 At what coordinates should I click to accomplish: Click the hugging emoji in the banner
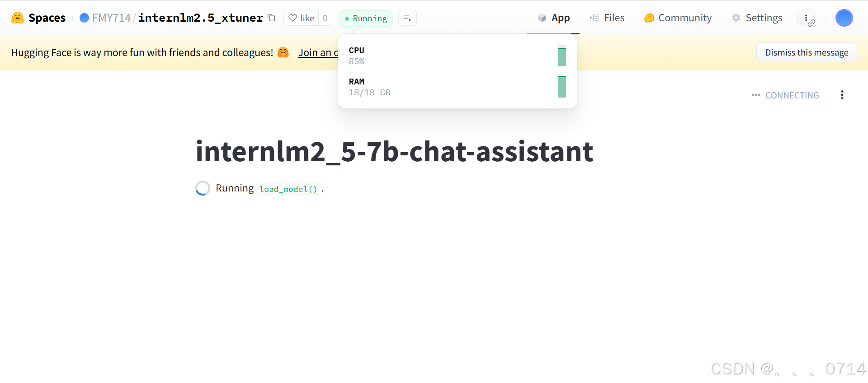283,52
